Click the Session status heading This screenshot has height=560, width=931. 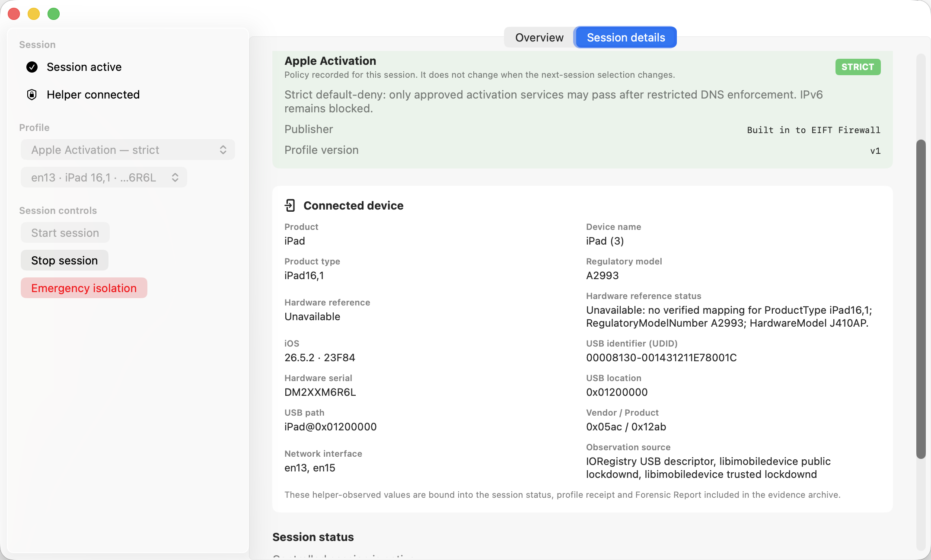[313, 537]
